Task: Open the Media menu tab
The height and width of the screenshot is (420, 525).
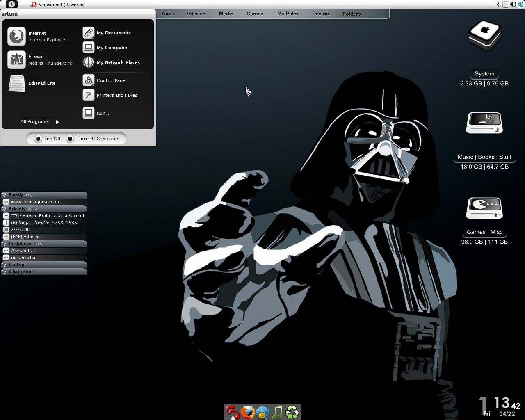Action: tap(226, 14)
